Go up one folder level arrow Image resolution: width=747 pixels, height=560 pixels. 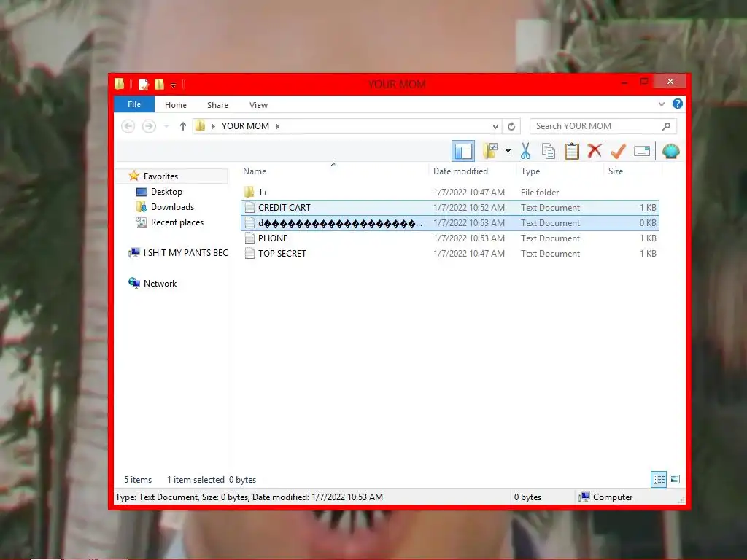tap(183, 126)
